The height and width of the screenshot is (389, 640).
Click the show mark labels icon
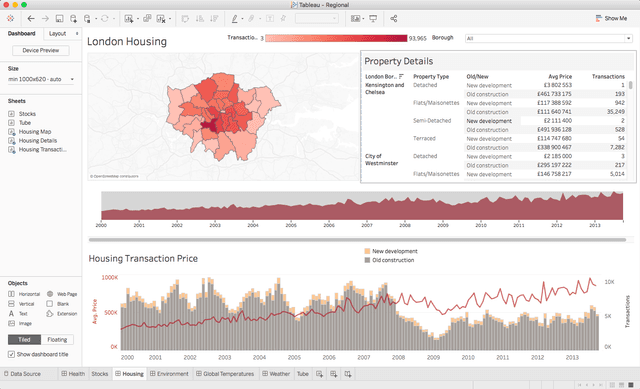coord(270,18)
